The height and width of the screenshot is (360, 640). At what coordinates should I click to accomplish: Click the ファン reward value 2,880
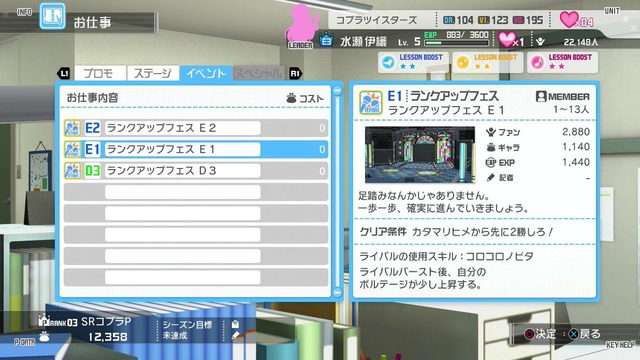coord(576,132)
